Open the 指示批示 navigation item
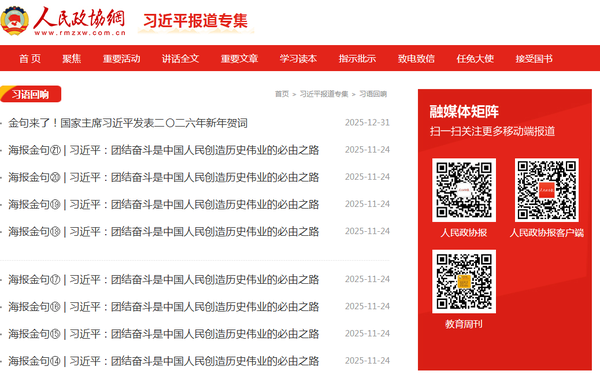Image resolution: width=600 pixels, height=376 pixels. click(x=357, y=59)
